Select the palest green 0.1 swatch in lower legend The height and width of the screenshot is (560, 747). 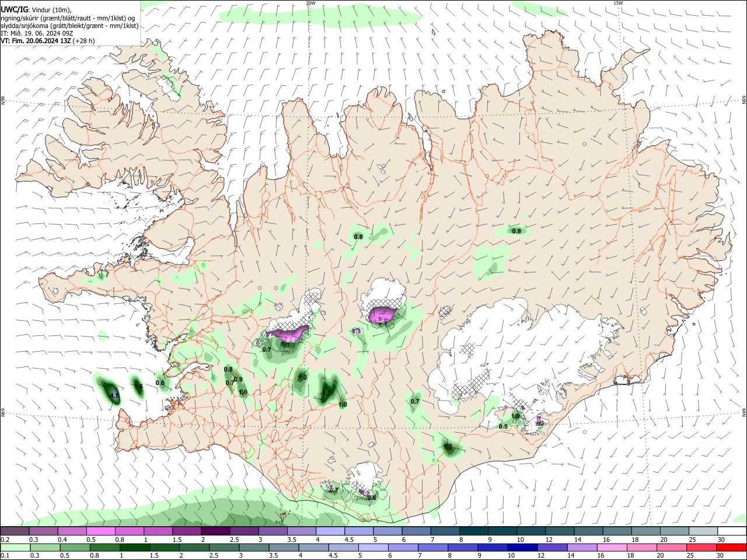pos(15,547)
